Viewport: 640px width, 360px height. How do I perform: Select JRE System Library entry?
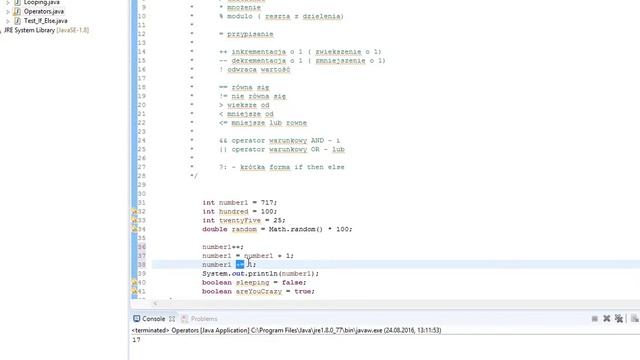coord(46,30)
